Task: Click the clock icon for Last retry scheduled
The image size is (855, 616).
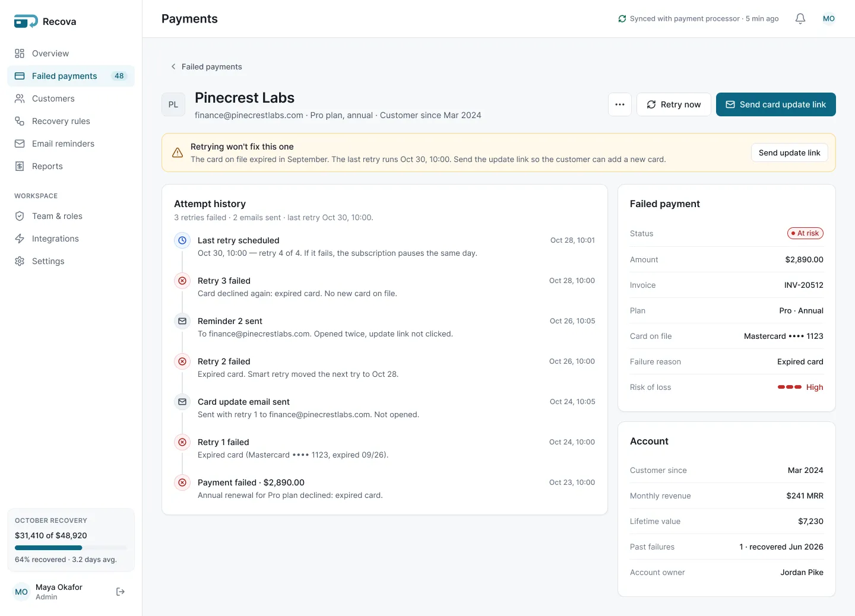Action: tap(182, 240)
